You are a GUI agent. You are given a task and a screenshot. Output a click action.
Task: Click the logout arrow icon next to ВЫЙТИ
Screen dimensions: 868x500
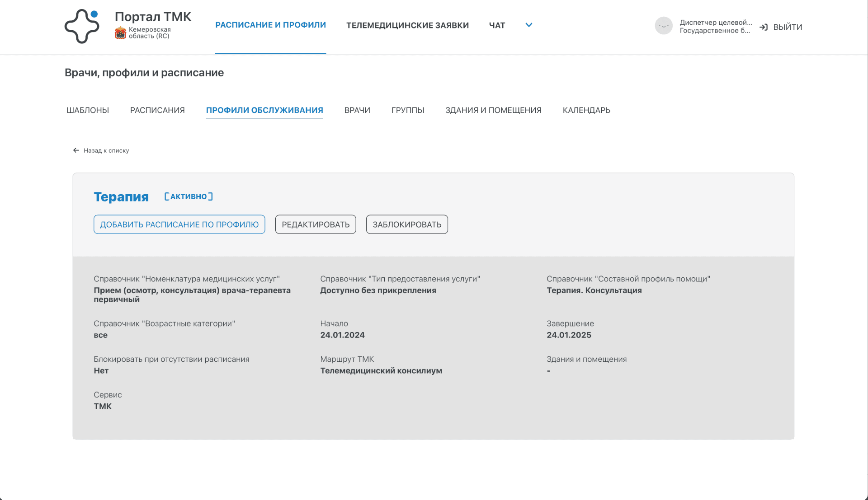coord(764,27)
